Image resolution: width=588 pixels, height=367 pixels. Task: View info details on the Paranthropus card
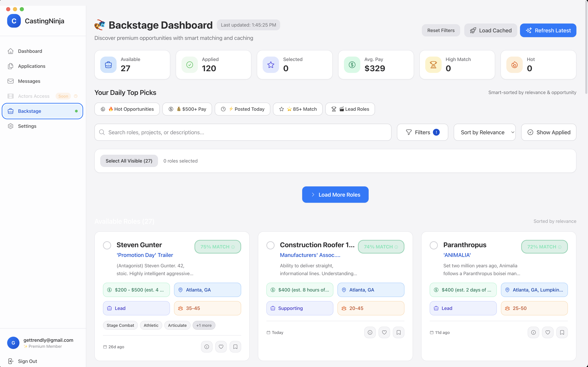[533, 332]
